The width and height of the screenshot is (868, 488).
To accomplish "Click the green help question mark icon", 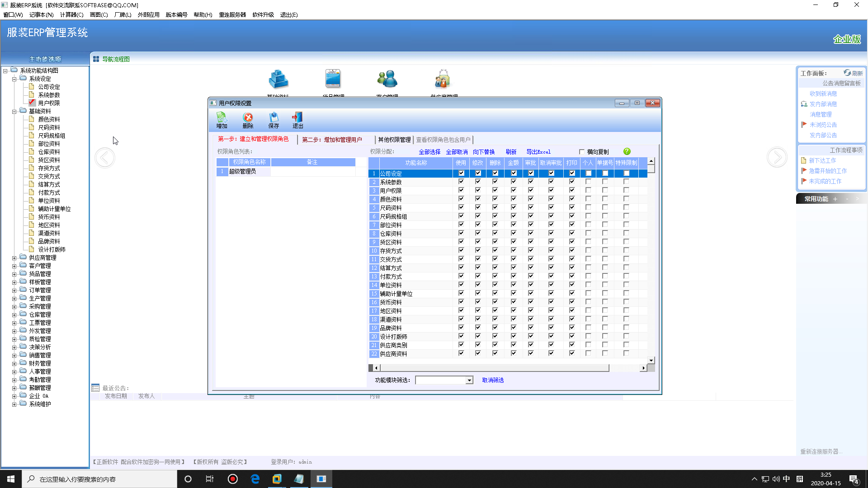I will pos(627,151).
